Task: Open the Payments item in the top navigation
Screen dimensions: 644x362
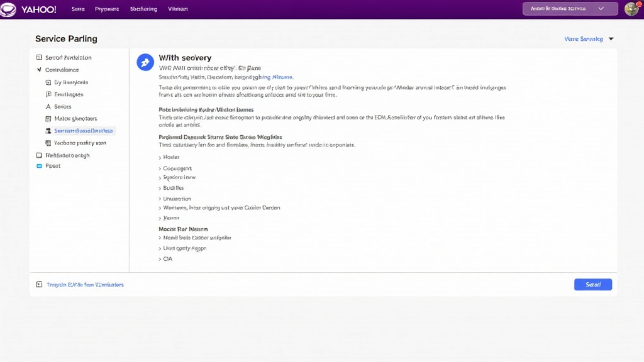Action: (106, 9)
